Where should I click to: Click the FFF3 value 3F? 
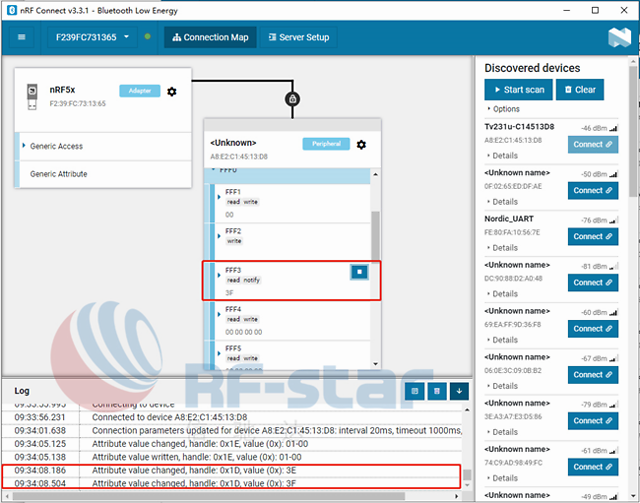coord(229,293)
